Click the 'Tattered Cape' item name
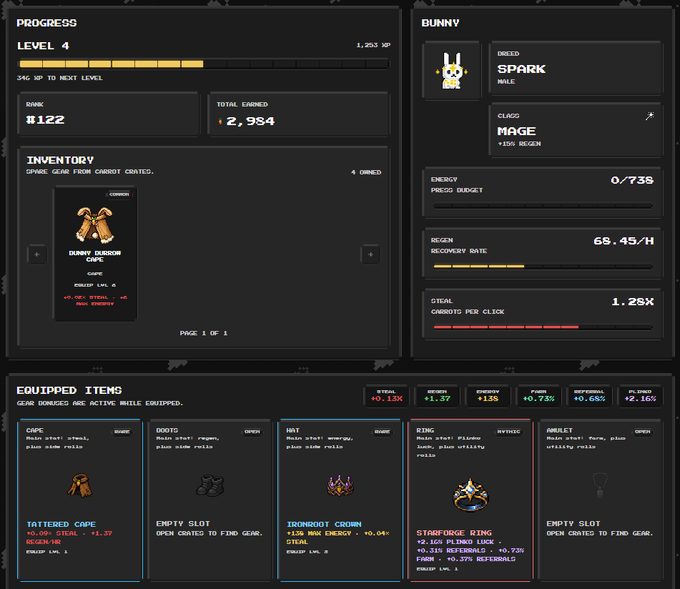 (61, 524)
